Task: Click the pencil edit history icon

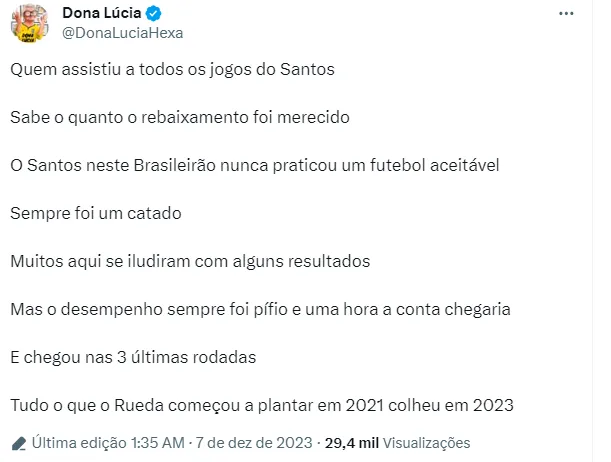Action: point(18,442)
